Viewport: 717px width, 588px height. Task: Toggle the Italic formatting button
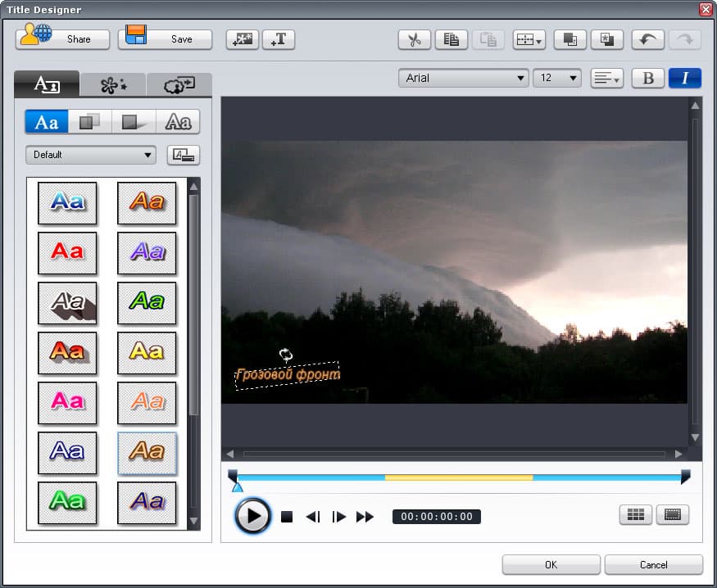point(684,78)
